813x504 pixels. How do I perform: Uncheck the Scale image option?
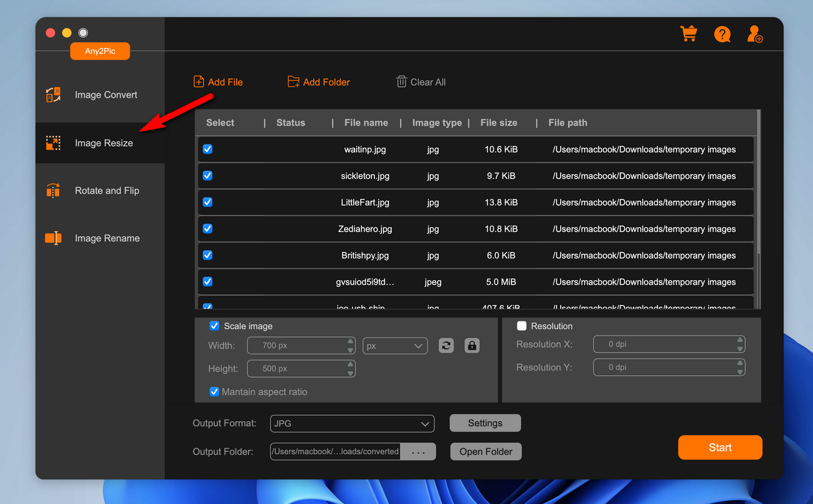[214, 326]
